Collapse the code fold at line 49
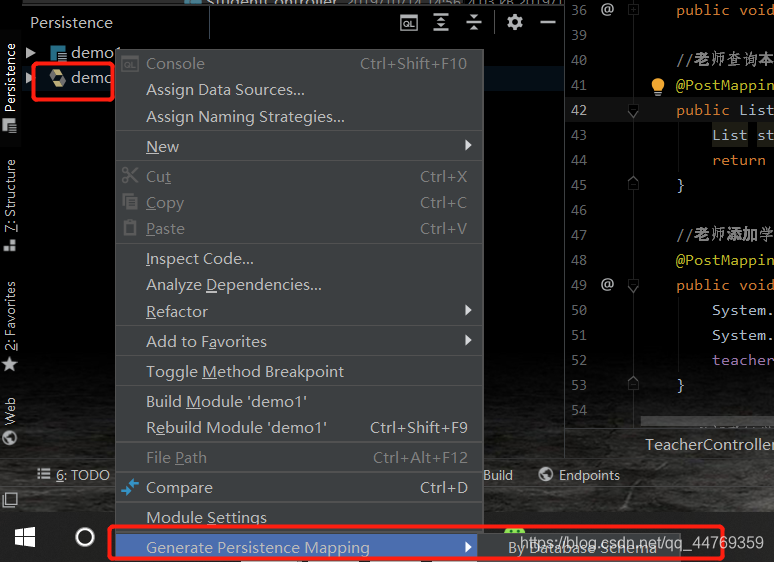This screenshot has width=774, height=562. coord(633,285)
